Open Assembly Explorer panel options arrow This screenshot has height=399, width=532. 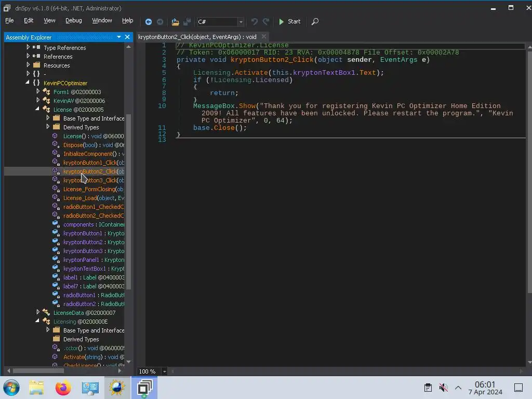[119, 37]
